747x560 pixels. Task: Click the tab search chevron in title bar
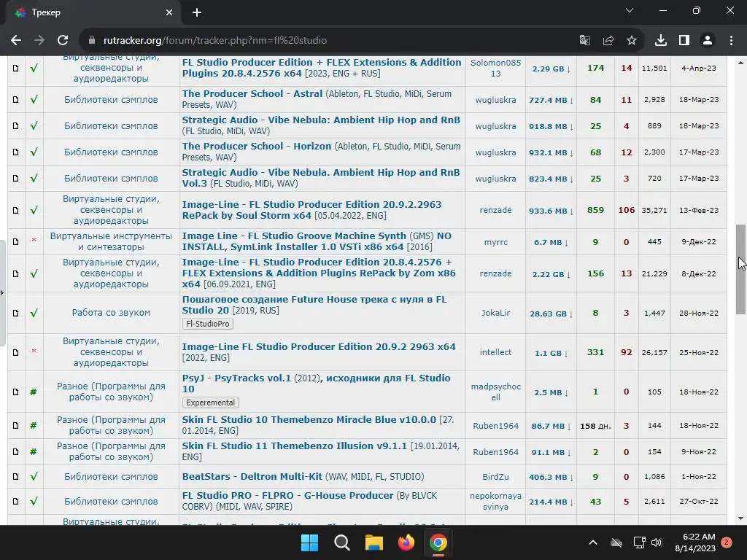[x=630, y=10]
